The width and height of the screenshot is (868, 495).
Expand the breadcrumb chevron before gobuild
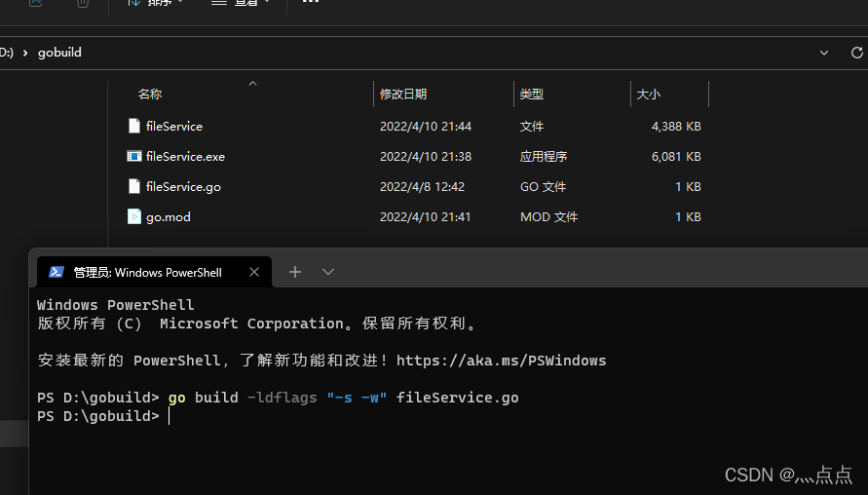pos(25,53)
